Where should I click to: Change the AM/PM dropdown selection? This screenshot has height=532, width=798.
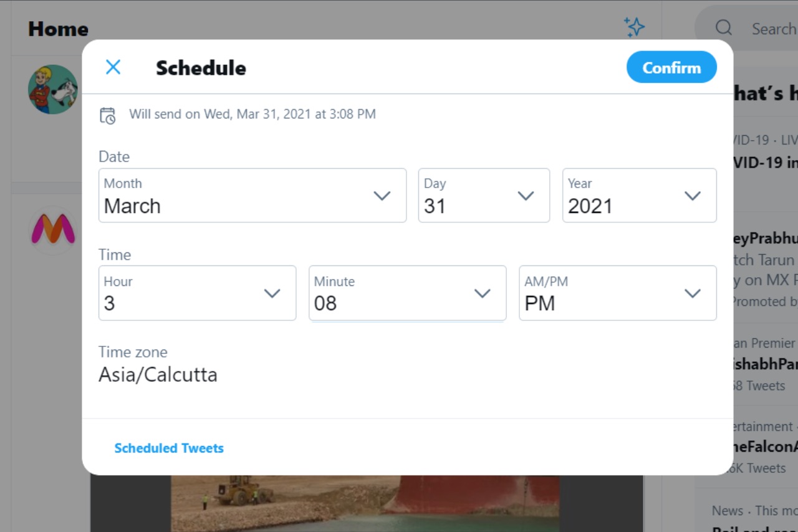617,293
